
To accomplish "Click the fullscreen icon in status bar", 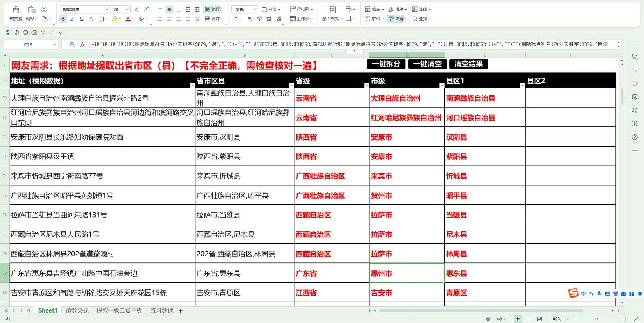I will click(636, 319).
